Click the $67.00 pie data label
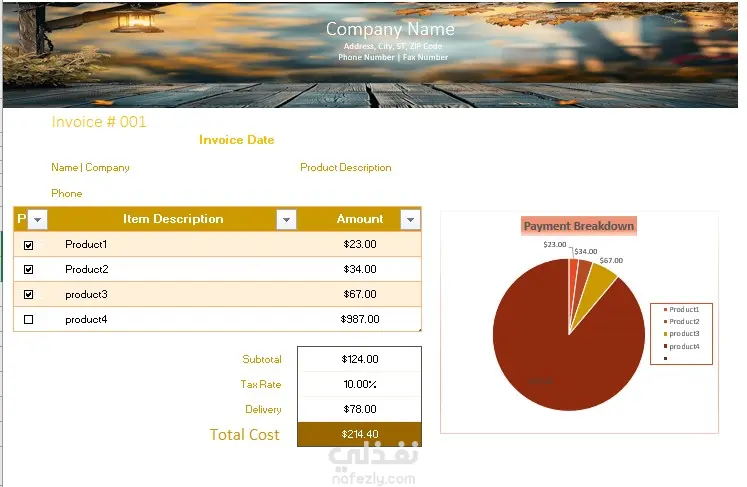This screenshot has height=487, width=747. pyautogui.click(x=611, y=261)
